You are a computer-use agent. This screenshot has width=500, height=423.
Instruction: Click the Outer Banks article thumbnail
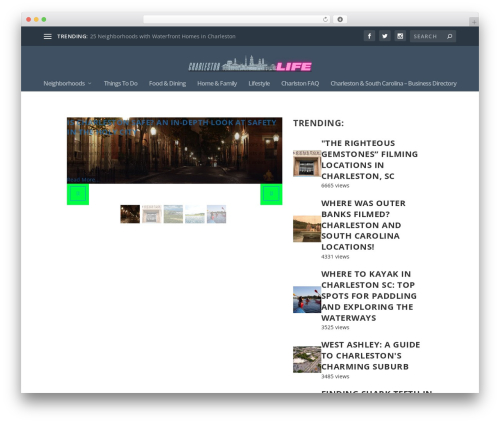point(307,229)
